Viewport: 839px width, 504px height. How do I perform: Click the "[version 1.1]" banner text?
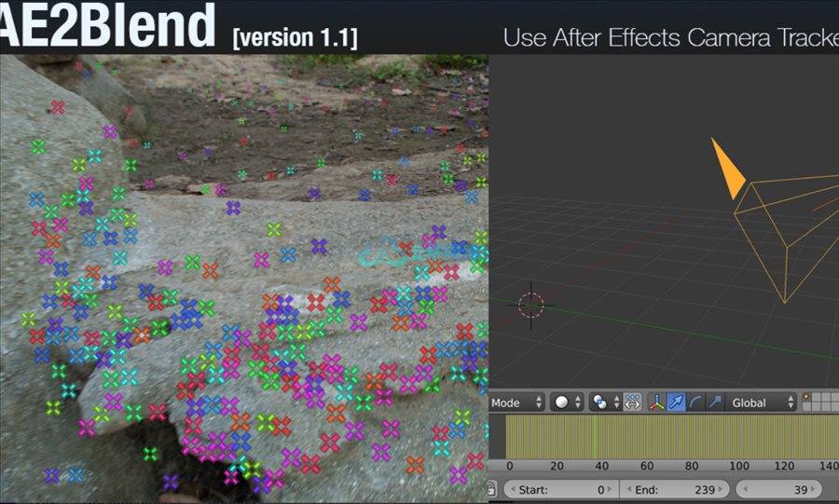pyautogui.click(x=295, y=37)
